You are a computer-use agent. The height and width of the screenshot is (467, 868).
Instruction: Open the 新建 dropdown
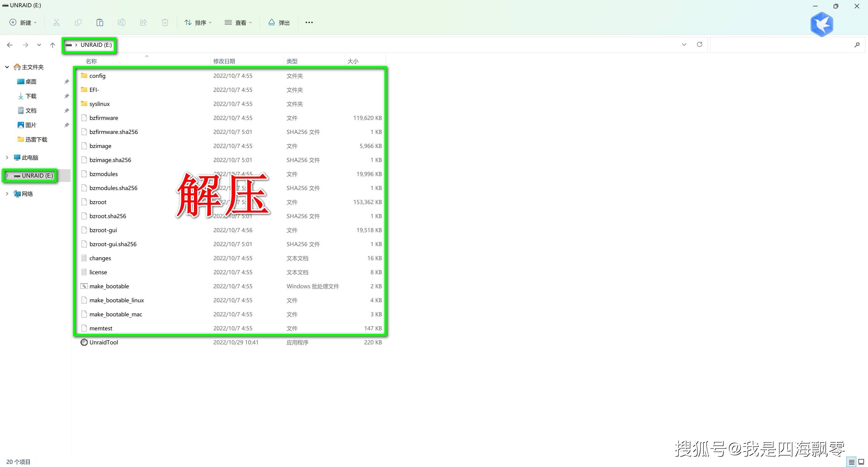click(23, 23)
